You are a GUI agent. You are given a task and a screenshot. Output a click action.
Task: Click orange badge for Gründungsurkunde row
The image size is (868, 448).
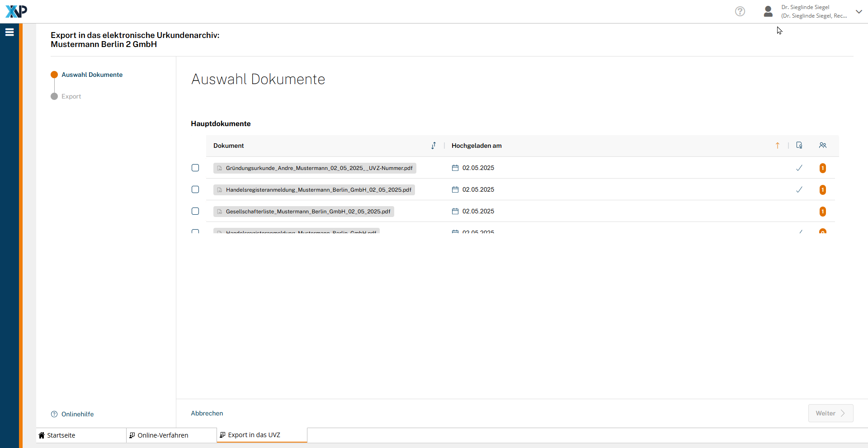point(822,168)
